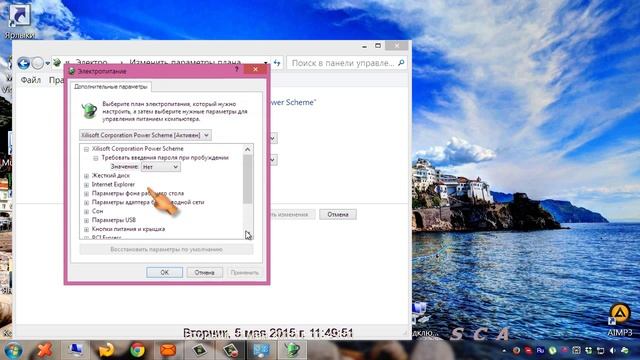
Task: Open the address bar history dropdown
Action: (x=266, y=63)
